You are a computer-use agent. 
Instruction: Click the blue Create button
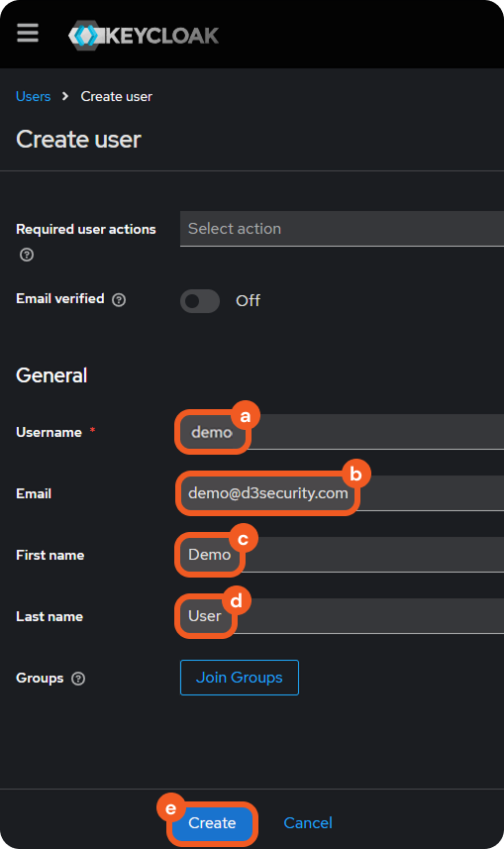212,823
